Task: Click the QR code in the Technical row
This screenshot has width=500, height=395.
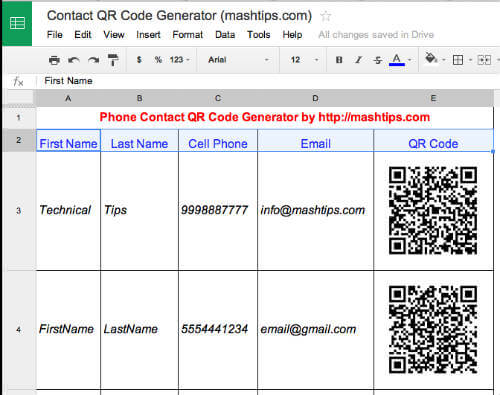Action: (x=433, y=211)
